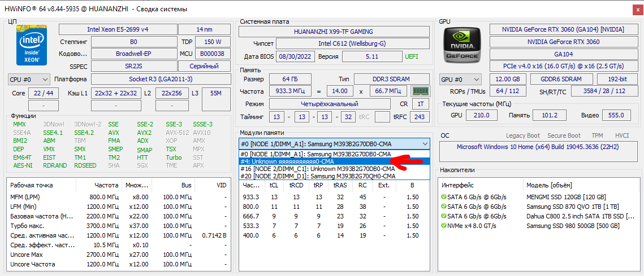Click the HVCI indicator label

[x=622, y=135]
